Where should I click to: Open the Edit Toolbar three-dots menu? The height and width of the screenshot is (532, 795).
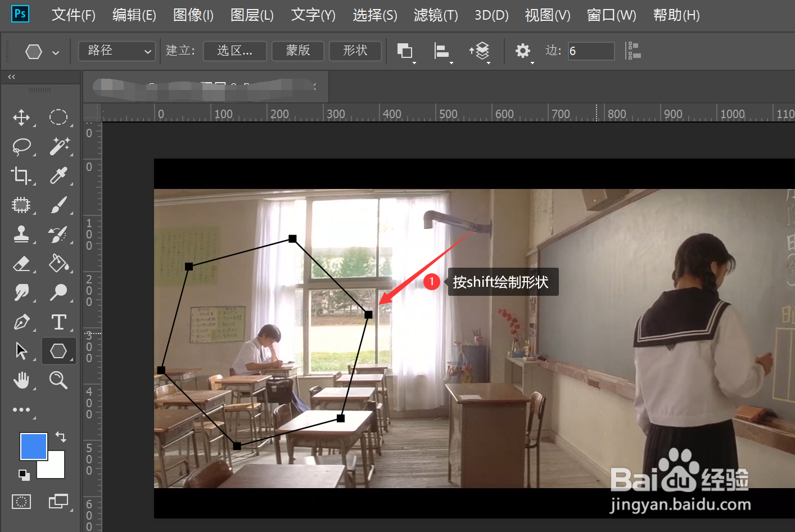[21, 409]
